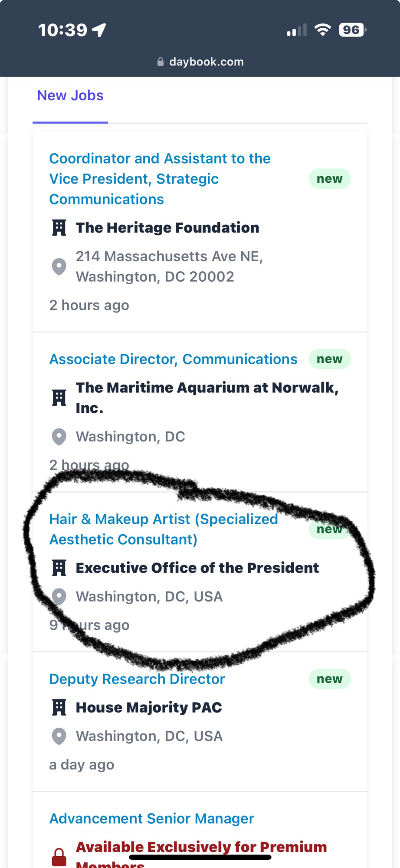Open Hair & Makeup Artist job posting
This screenshot has width=400, height=868.
click(x=164, y=529)
